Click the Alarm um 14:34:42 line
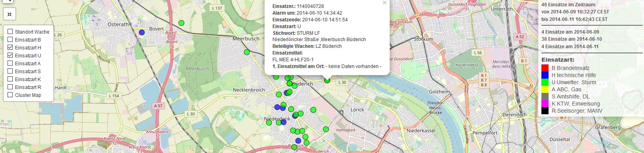The image size is (644, 153). pos(307,13)
